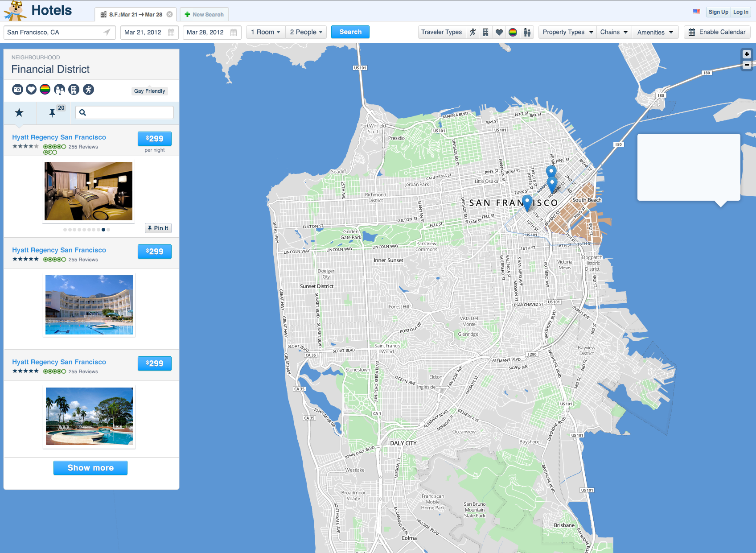Click the camera icon in Financial District panel

tap(17, 90)
